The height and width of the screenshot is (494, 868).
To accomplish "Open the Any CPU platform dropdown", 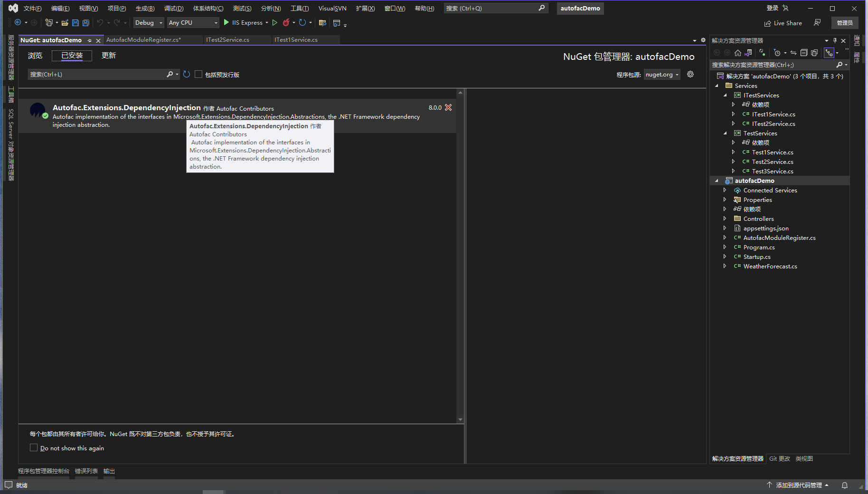I will (x=193, y=22).
